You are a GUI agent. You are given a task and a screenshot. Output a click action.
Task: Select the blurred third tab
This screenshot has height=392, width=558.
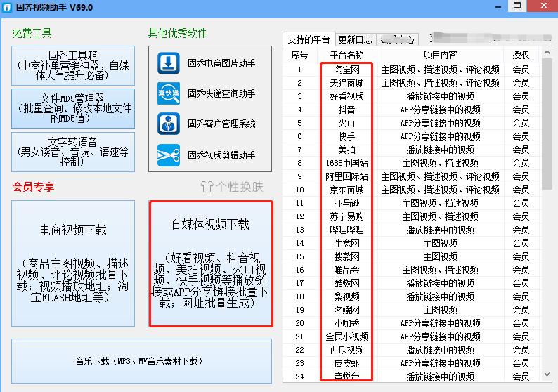tap(397, 39)
